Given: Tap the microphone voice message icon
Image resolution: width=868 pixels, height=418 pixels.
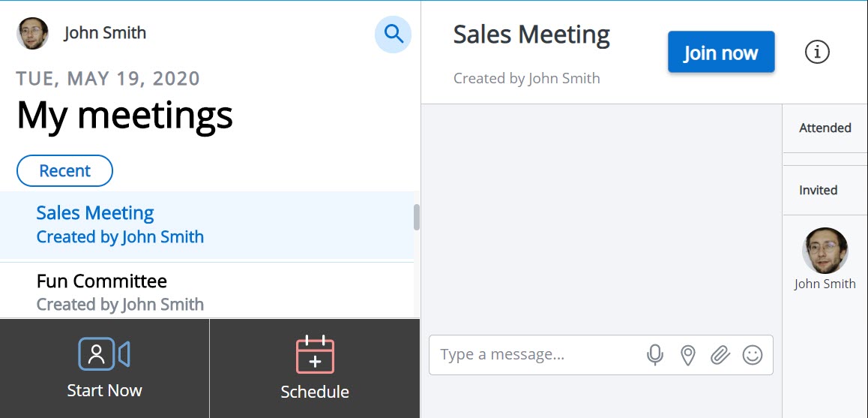Looking at the screenshot, I should coord(655,355).
